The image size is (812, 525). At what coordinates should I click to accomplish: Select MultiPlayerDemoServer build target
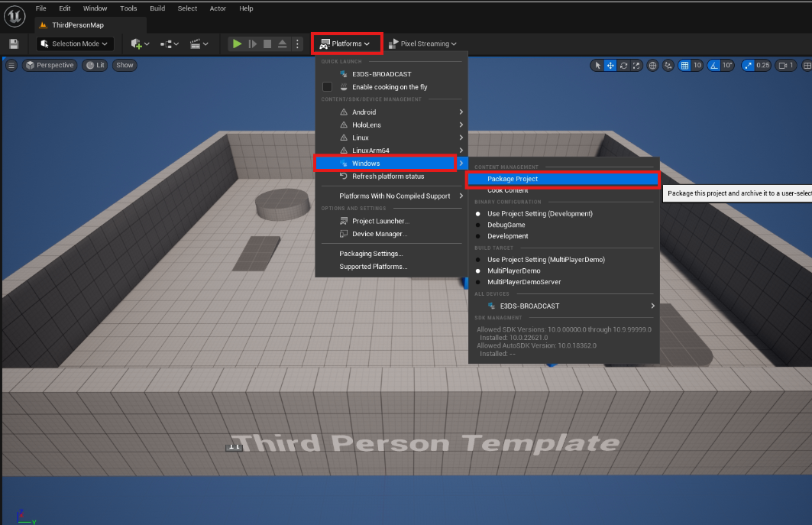(524, 282)
